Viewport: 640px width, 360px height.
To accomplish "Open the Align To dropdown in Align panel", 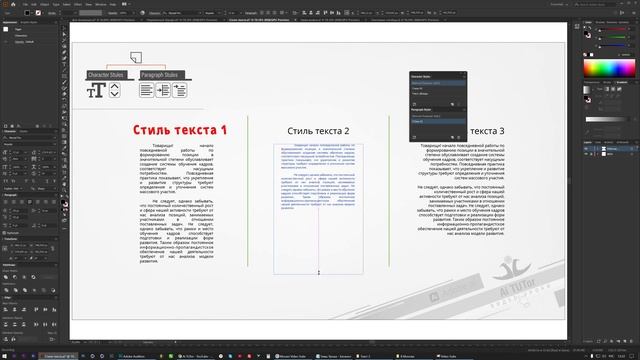I will (x=52, y=339).
